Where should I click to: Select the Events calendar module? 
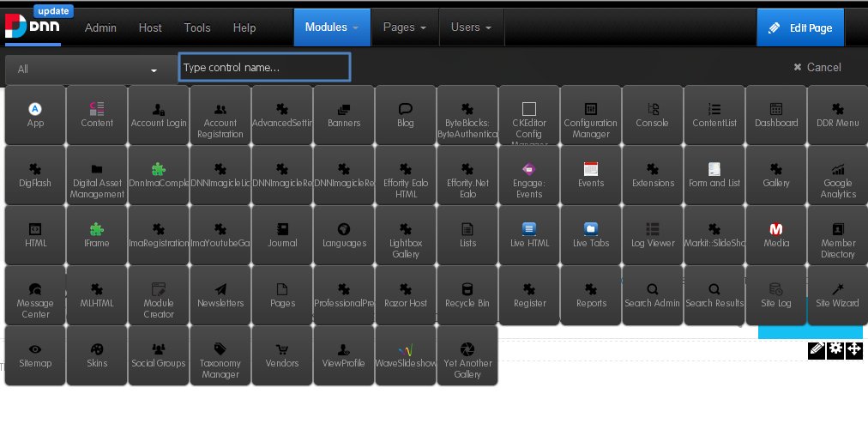pos(591,175)
